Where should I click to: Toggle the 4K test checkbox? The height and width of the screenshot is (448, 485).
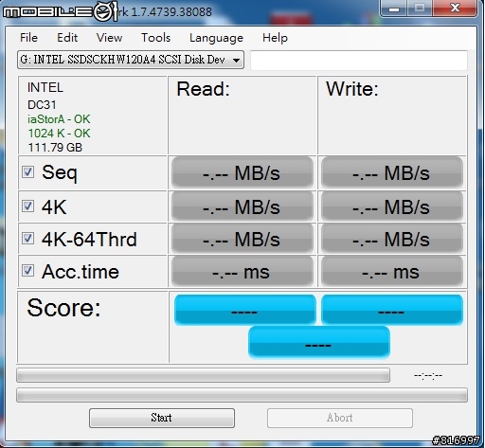(x=27, y=206)
